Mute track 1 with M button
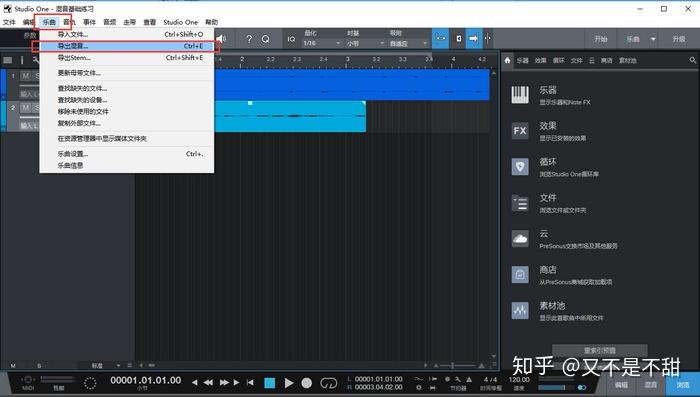The image size is (700, 397). (25, 76)
